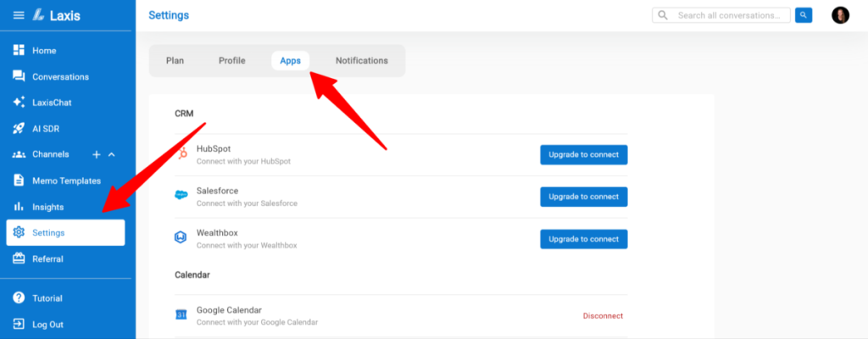The height and width of the screenshot is (339, 868).
Task: Open Memo Templates in sidebar
Action: 66,181
